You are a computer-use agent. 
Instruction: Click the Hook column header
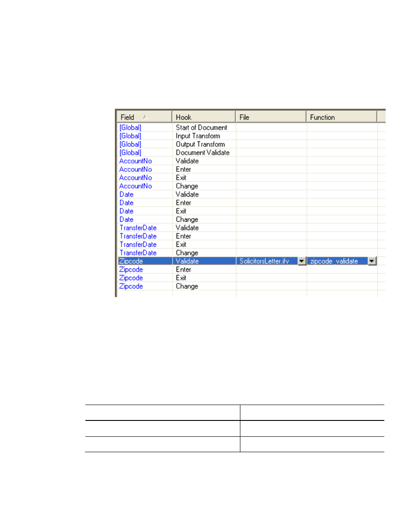204,117
